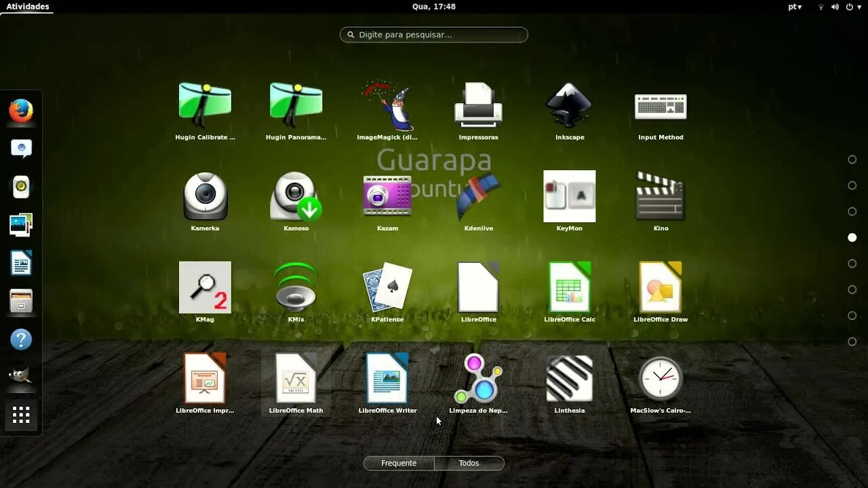868x488 pixels.
Task: Open Writer document icon in dock
Action: pos(21,263)
